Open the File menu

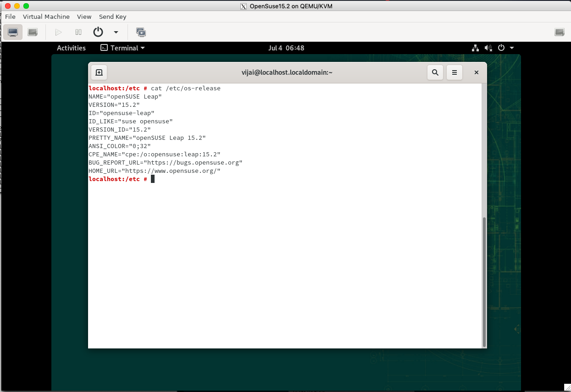10,17
